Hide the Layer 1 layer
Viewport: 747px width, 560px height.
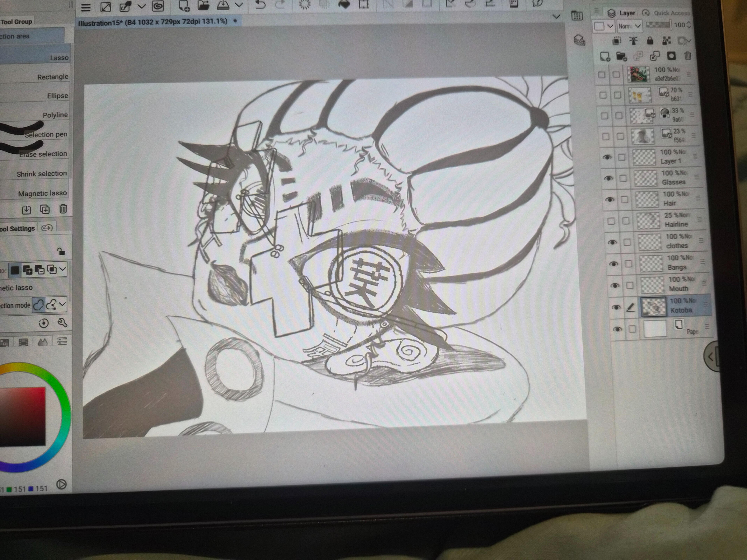coord(607,157)
